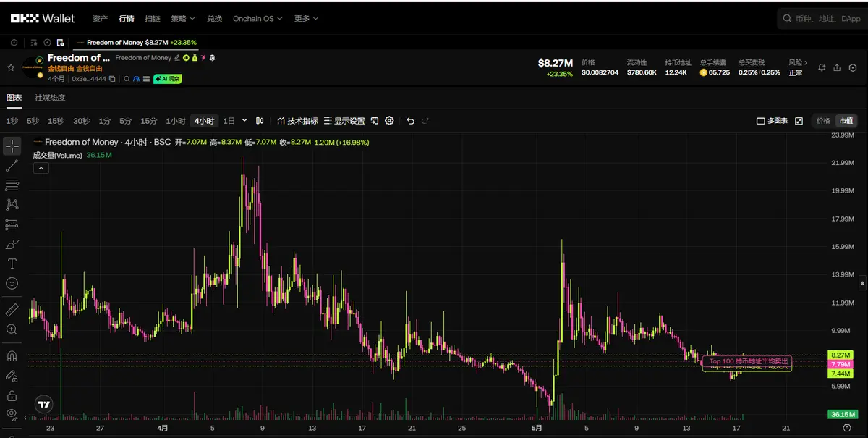This screenshot has width=868, height=438.
Task: Open 显示设置 display settings
Action: 344,121
